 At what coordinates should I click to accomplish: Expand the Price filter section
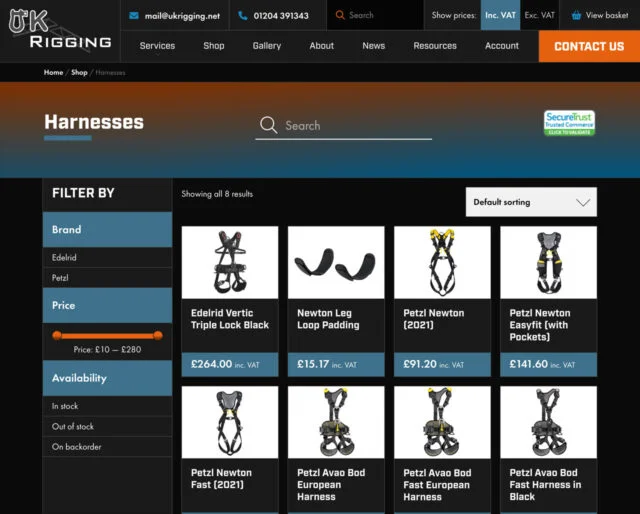(x=107, y=305)
